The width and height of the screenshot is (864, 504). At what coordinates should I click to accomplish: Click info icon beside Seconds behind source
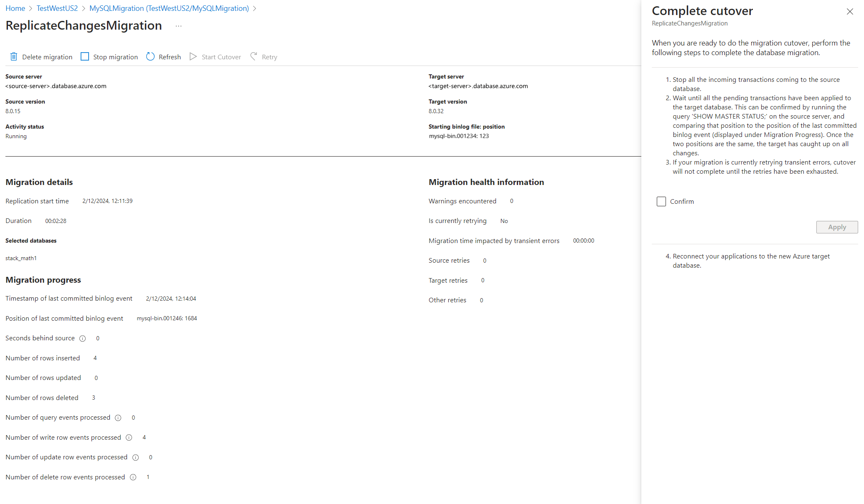pos(83,339)
